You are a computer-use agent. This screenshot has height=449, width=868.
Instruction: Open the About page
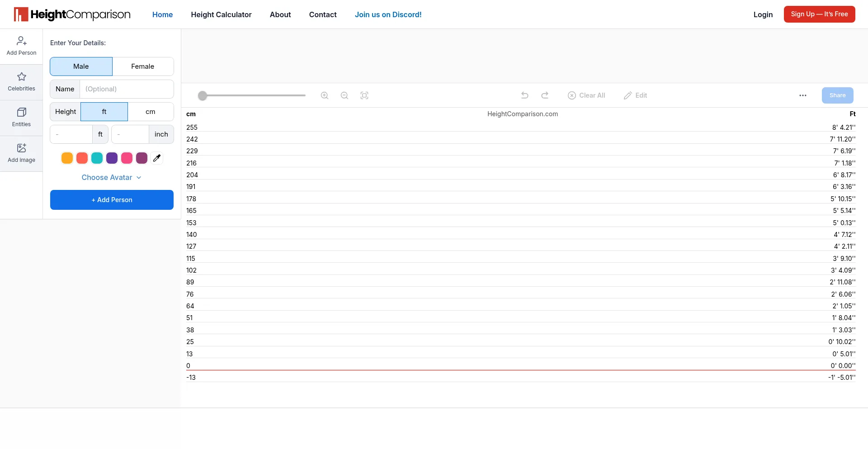[x=280, y=14]
